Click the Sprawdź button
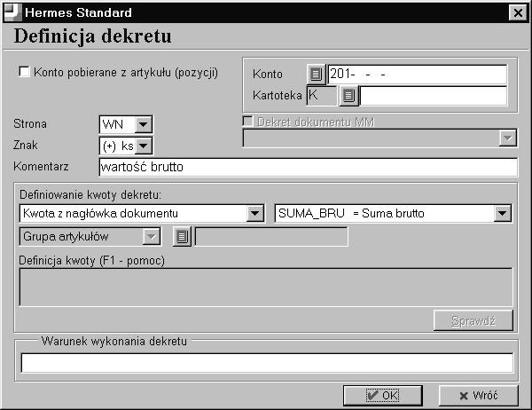Screen dimensions: 532x410 pyautogui.click(x=473, y=320)
